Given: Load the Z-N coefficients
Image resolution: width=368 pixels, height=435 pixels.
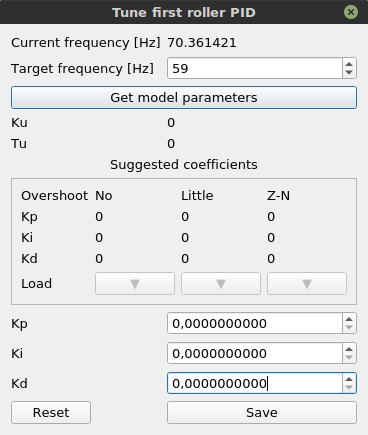Looking at the screenshot, I should [307, 284].
